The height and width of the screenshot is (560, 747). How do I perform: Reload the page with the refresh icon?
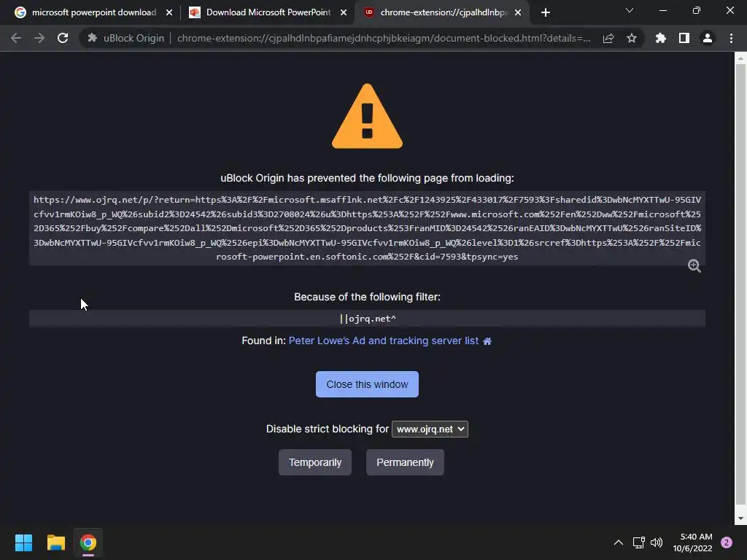pos(63,38)
